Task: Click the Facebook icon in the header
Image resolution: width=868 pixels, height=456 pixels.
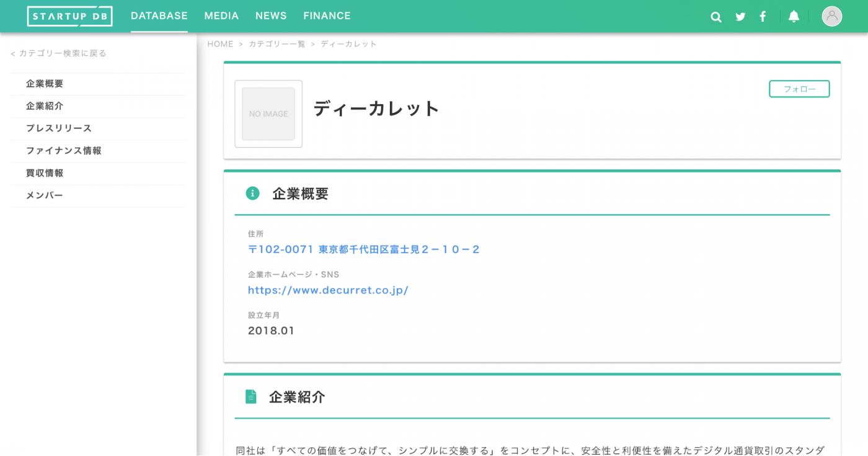Action: [x=763, y=16]
